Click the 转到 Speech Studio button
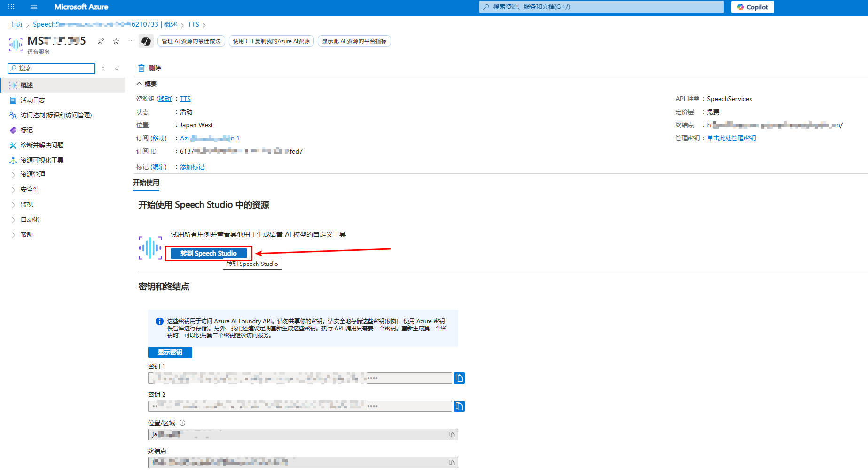Viewport: 868px width, 473px height. (209, 254)
